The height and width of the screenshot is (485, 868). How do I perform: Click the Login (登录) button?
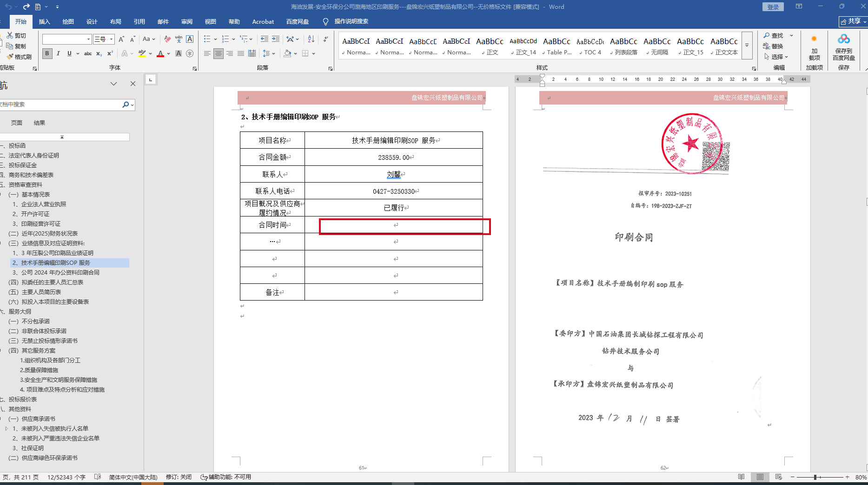[x=773, y=7]
